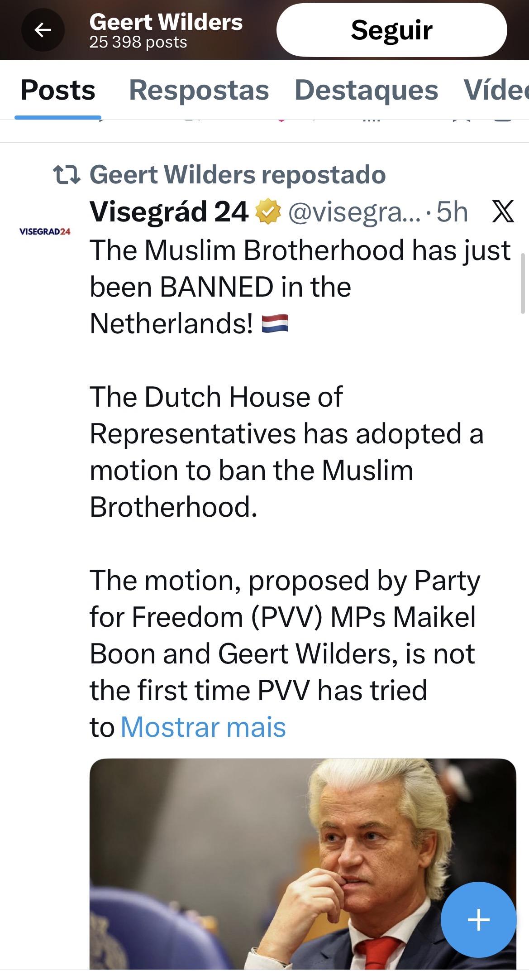The height and width of the screenshot is (980, 529).
Task: Open the Visegrad24 profile avatar
Action: click(45, 231)
